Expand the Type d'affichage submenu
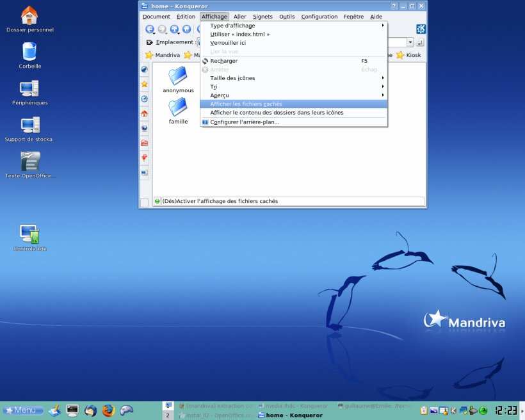The height and width of the screenshot is (420, 525). click(294, 26)
